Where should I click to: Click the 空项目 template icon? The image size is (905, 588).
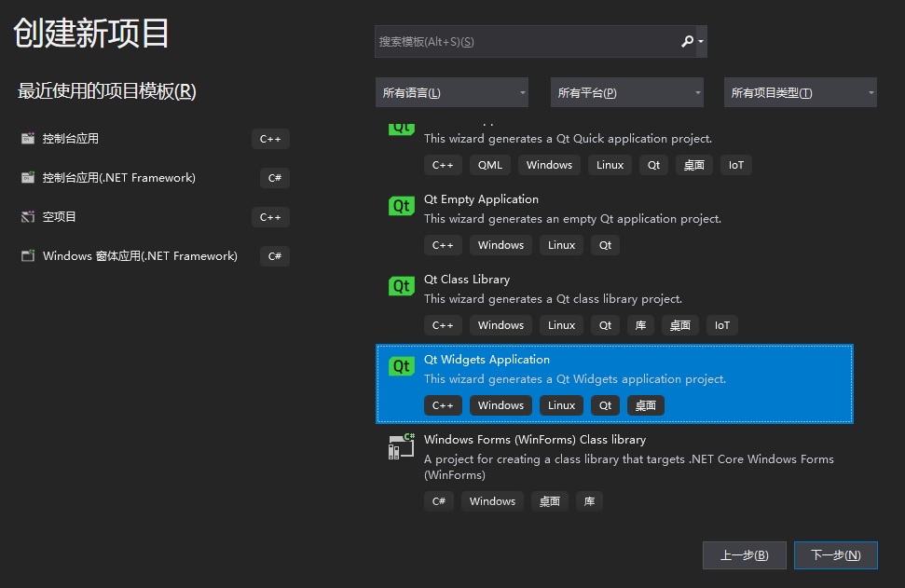tap(28, 217)
